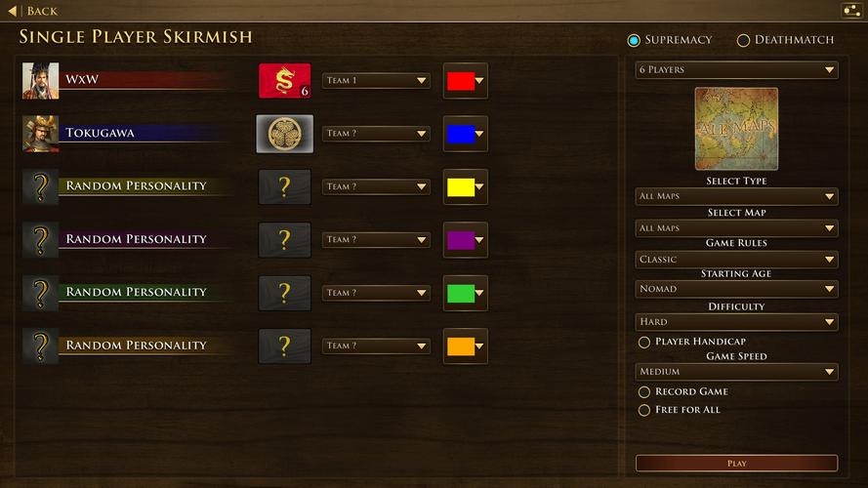The image size is (868, 488).
Task: Click the yellow player's question-mark civilization icon
Action: (x=284, y=187)
